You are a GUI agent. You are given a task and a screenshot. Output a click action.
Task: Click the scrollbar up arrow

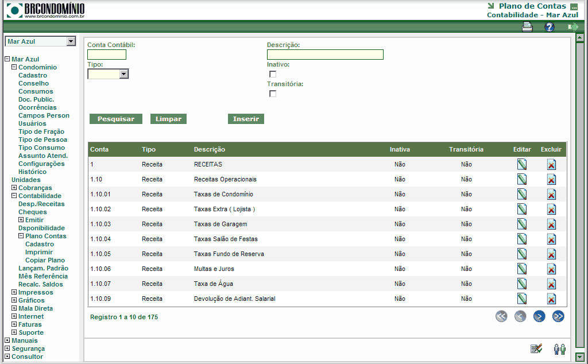coord(580,38)
